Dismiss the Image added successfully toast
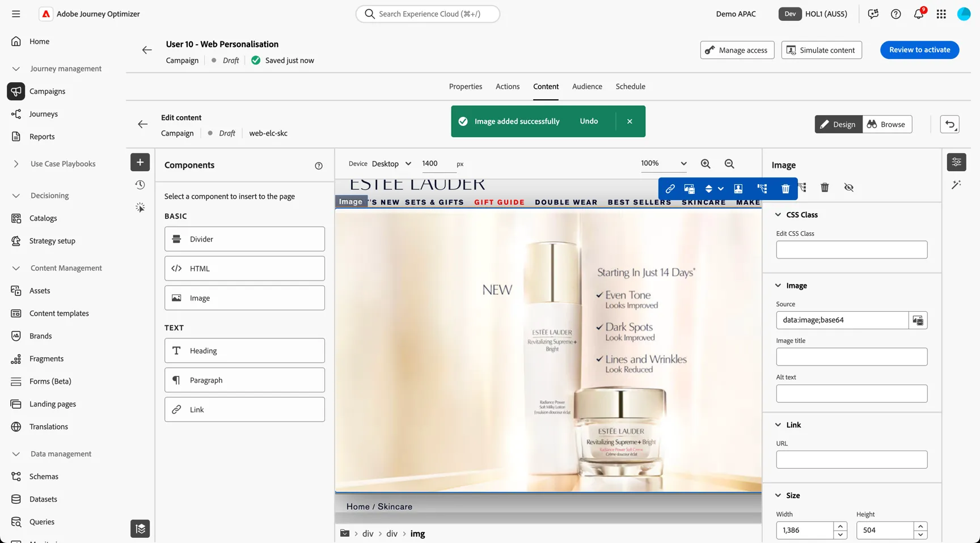 point(630,121)
